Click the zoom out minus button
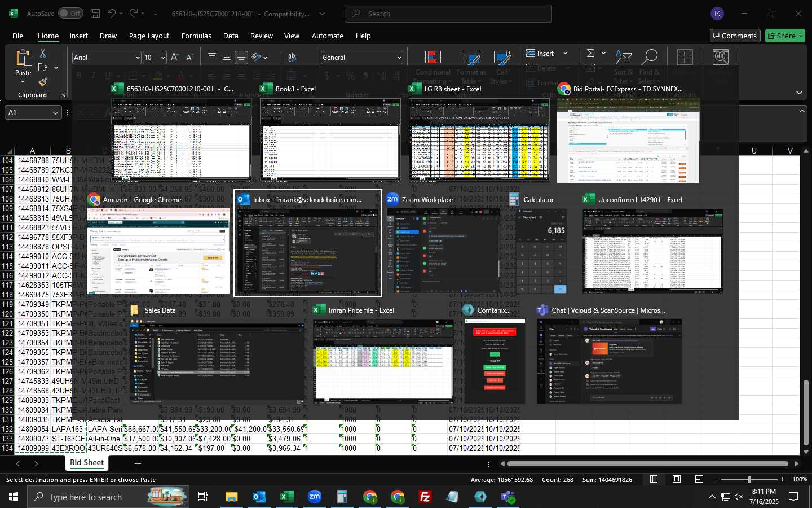Image resolution: width=812 pixels, height=508 pixels. [x=716, y=479]
